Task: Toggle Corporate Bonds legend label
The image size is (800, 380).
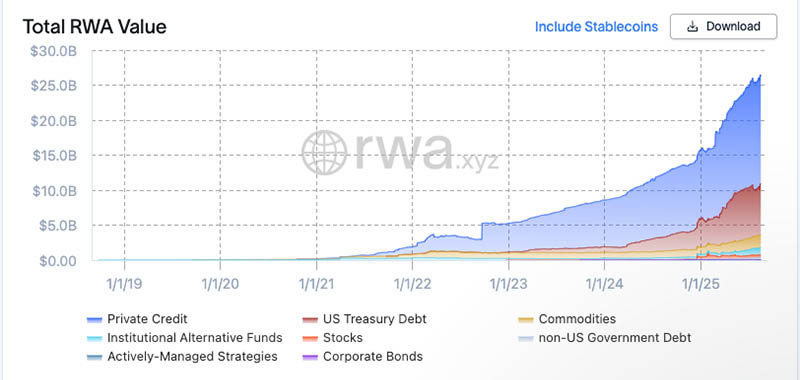Action: (373, 356)
